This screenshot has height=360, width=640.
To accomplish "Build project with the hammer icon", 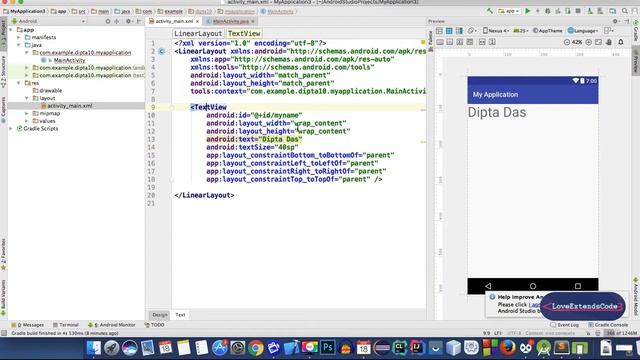I will pos(489,11).
